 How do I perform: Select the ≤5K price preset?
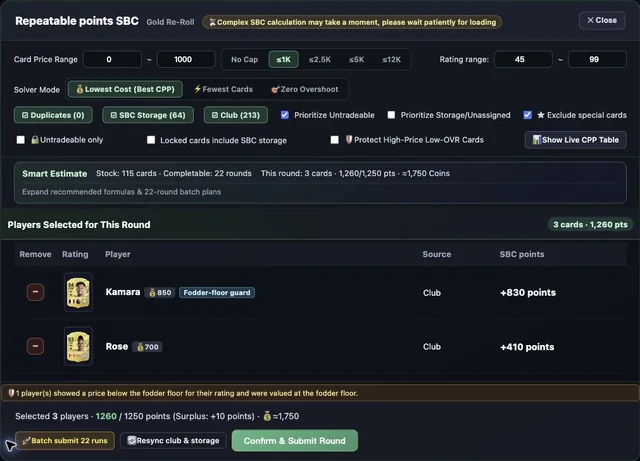point(356,60)
